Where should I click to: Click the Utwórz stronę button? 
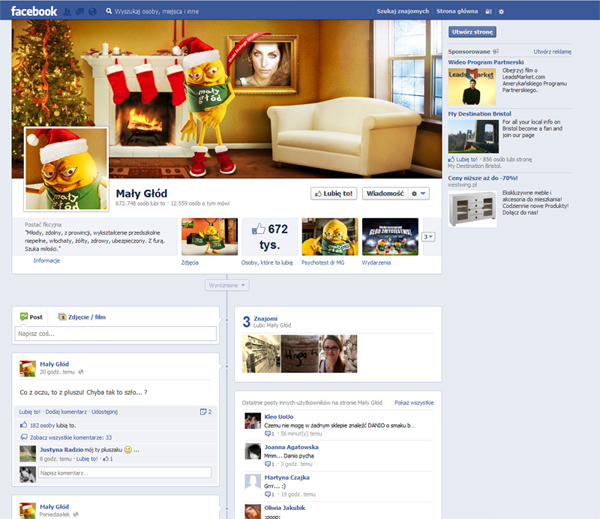[472, 32]
